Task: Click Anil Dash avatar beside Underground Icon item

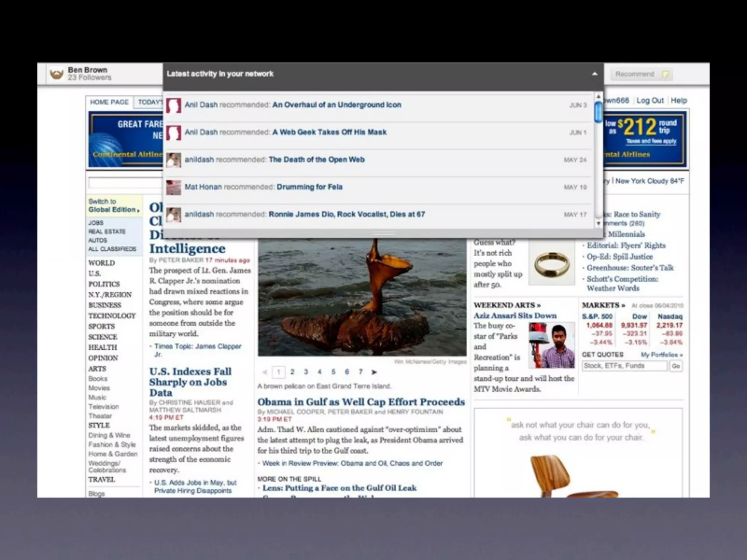Action: coord(174,105)
